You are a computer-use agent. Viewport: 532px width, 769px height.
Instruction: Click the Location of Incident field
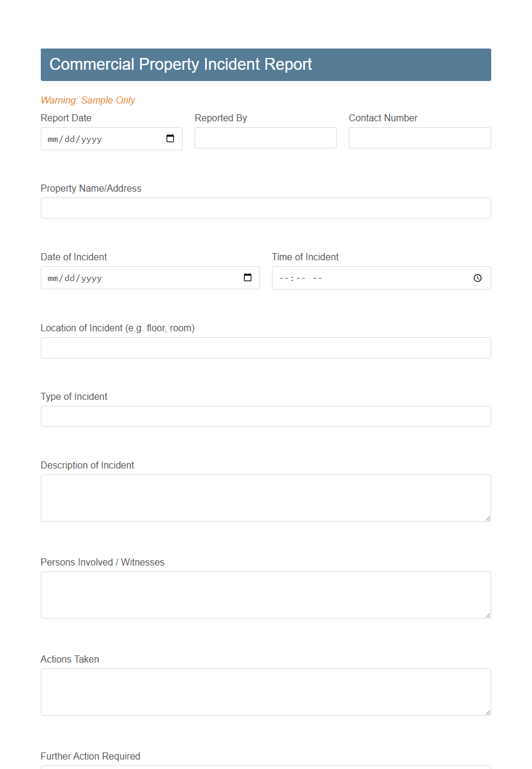click(x=265, y=347)
